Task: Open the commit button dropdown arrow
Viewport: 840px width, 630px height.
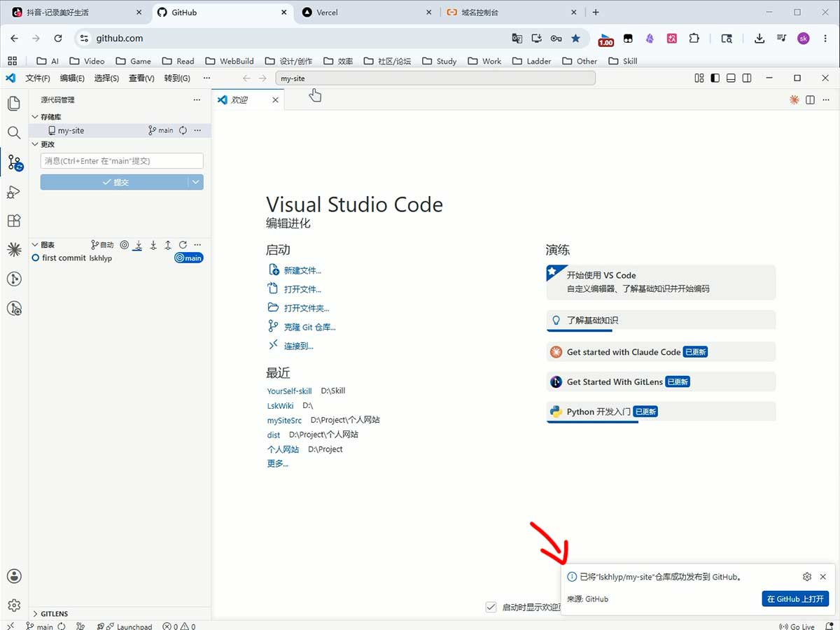Action: point(196,182)
